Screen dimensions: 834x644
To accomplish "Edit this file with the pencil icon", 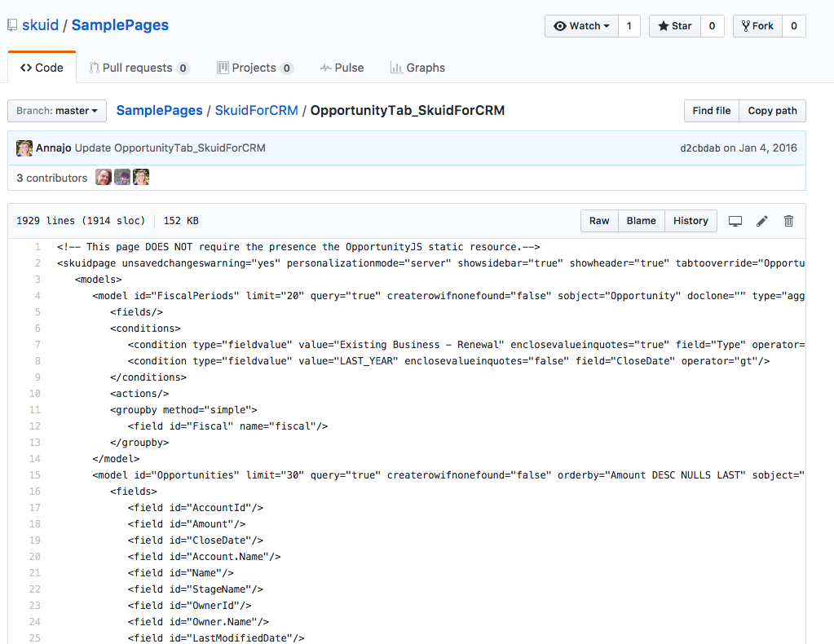I will [x=762, y=221].
